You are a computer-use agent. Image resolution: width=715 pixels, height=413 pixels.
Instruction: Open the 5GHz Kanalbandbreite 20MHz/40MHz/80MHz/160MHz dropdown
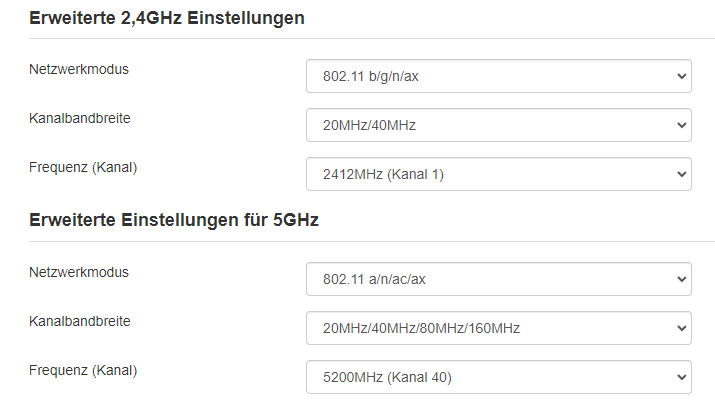pos(497,327)
